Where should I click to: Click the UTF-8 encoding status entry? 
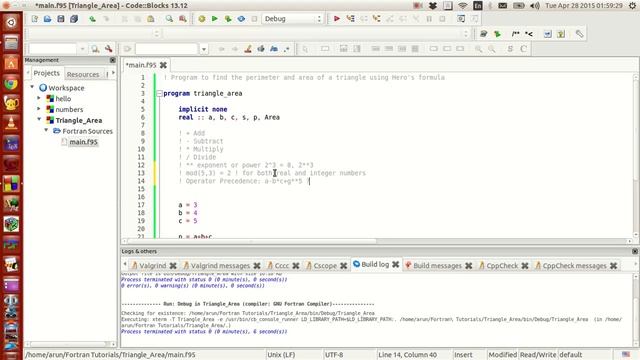(x=334, y=355)
